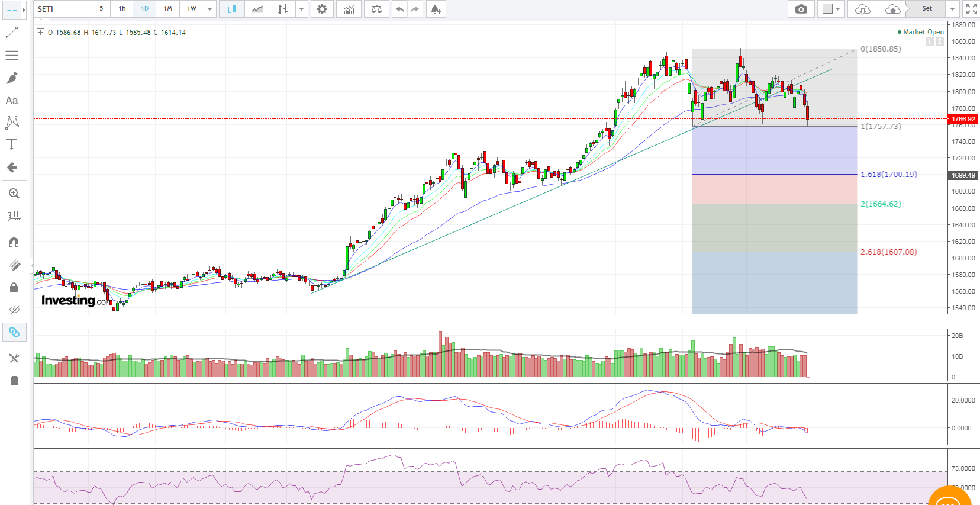Click the 1(1757.73) Fibonacci level label

pyautogui.click(x=881, y=126)
